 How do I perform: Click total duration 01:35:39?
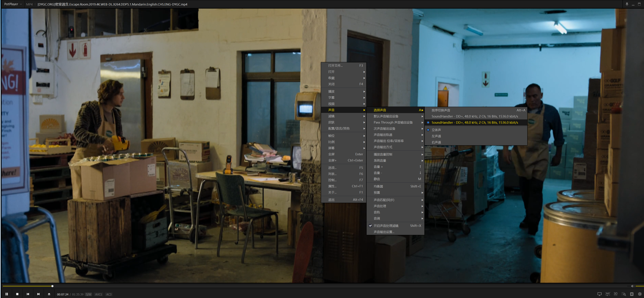click(78, 294)
